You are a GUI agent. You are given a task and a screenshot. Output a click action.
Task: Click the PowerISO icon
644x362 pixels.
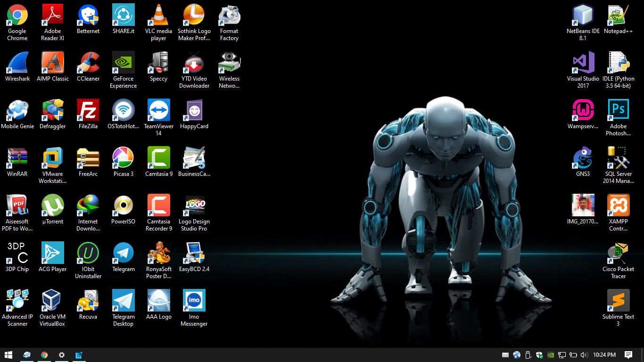(124, 206)
